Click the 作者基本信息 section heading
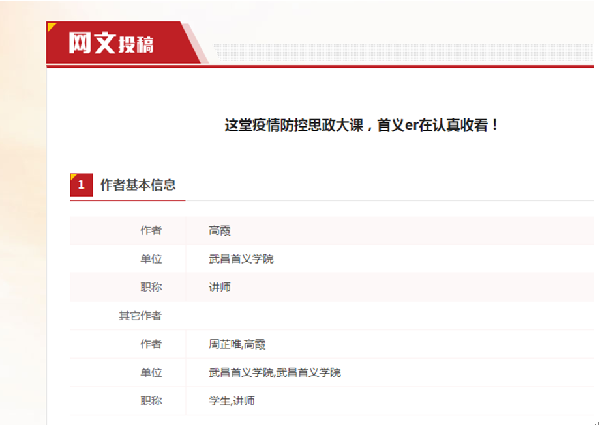Image resolution: width=600 pixels, height=425 pixels. click(x=138, y=185)
